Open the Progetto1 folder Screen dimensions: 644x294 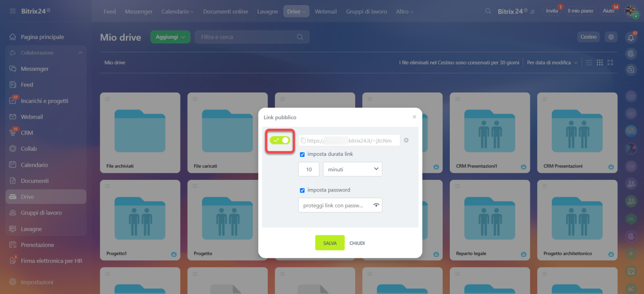pos(140,220)
